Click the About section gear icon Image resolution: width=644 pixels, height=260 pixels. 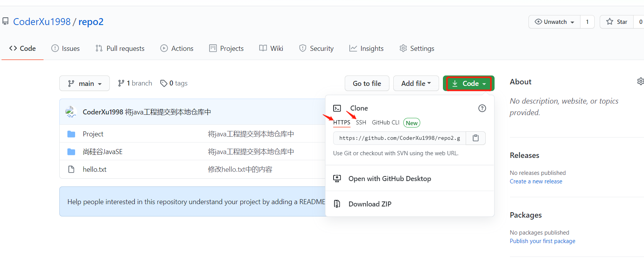coord(640,81)
